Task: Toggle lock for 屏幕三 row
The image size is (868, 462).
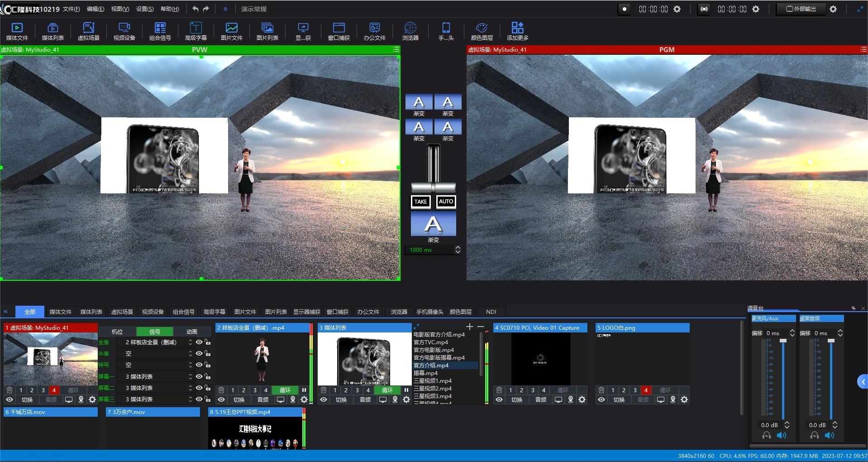Action: (x=207, y=399)
